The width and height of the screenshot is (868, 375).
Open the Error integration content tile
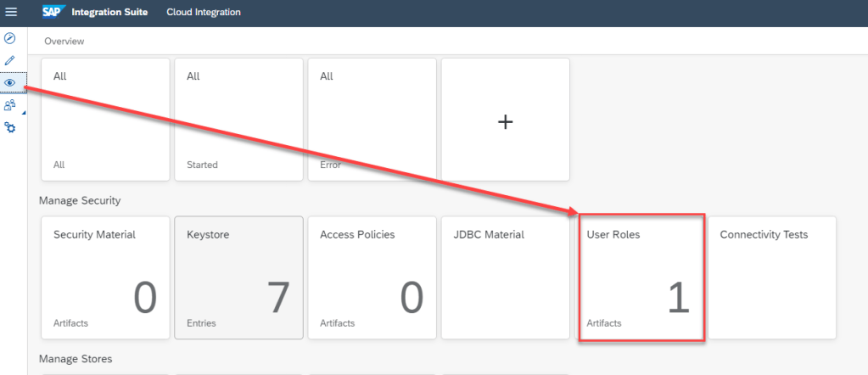(x=372, y=120)
